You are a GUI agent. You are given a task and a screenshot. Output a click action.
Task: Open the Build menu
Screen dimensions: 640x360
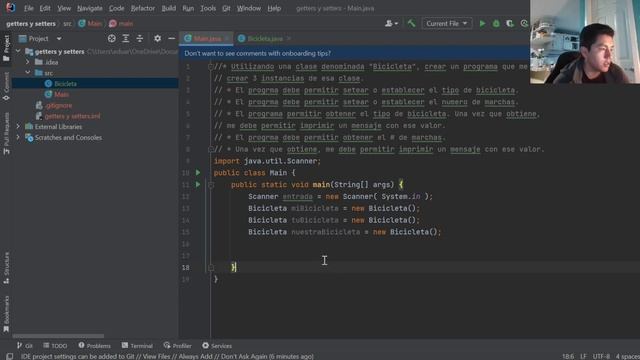(x=169, y=8)
